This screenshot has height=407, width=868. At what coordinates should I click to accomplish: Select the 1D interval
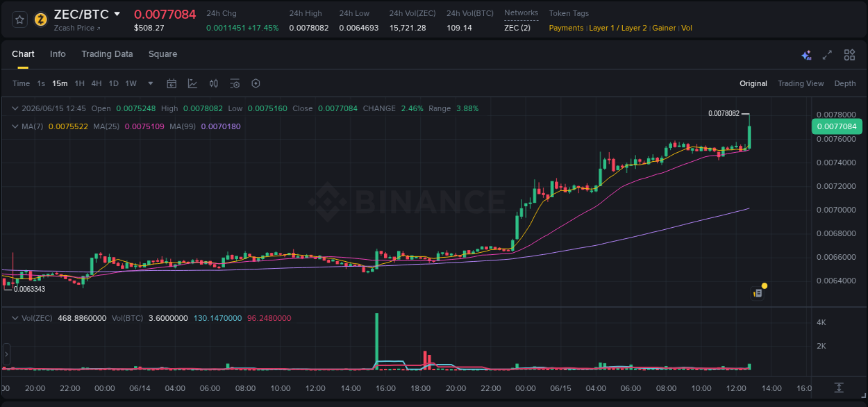(x=113, y=83)
